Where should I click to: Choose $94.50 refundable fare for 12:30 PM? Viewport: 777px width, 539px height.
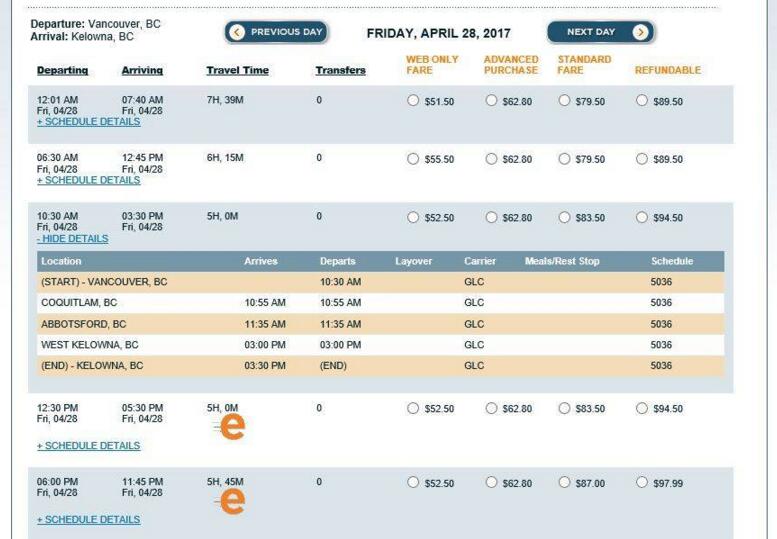tap(641, 408)
